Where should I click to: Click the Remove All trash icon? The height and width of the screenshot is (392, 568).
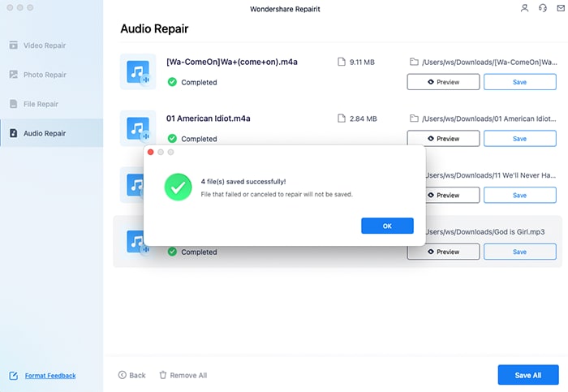163,375
